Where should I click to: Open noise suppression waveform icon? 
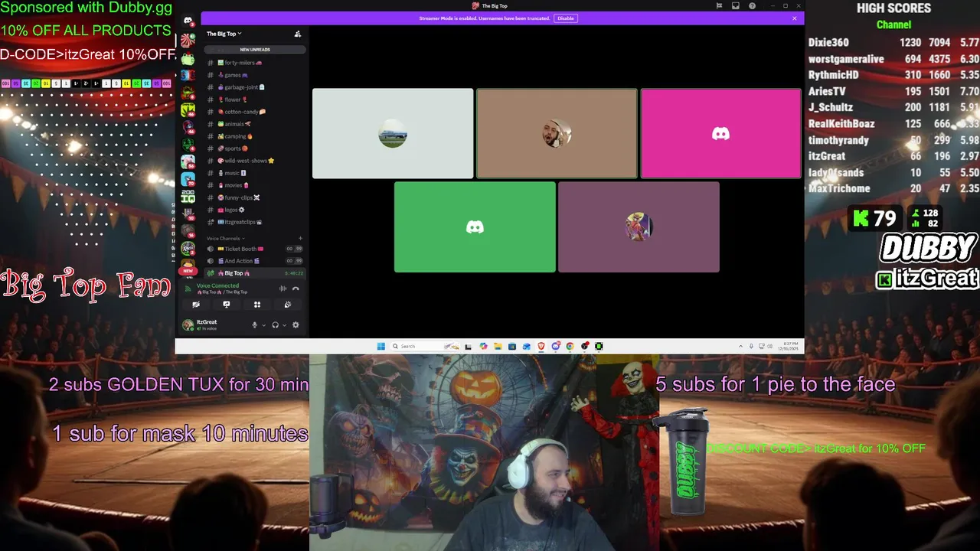coord(283,289)
